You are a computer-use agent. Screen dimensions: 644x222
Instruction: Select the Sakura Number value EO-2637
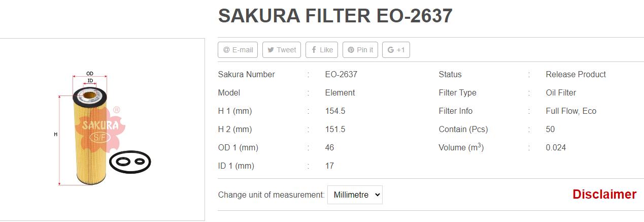pyautogui.click(x=341, y=74)
